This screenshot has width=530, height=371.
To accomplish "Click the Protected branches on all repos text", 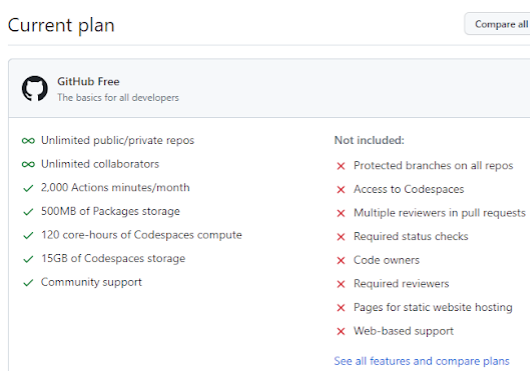I will pyautogui.click(x=433, y=166).
